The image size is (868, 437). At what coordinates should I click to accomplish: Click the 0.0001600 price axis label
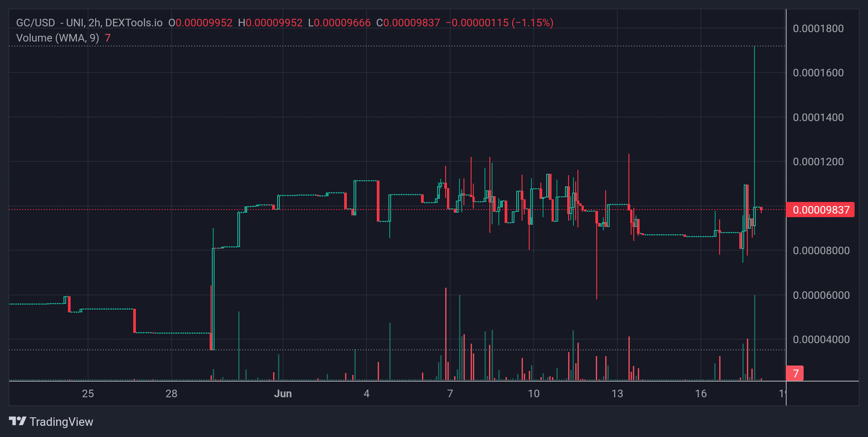pos(818,73)
